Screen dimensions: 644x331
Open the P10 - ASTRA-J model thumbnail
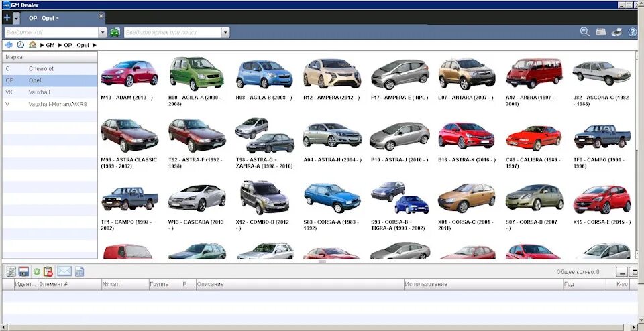(400, 136)
